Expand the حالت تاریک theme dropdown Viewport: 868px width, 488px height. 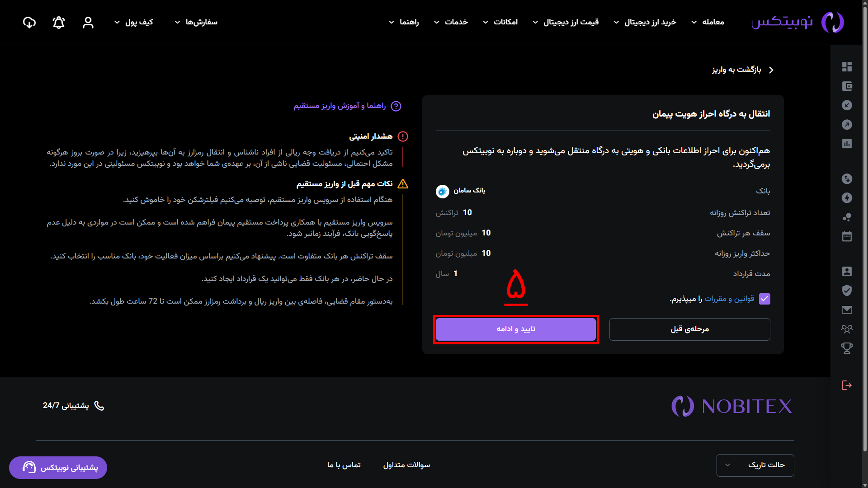click(755, 465)
